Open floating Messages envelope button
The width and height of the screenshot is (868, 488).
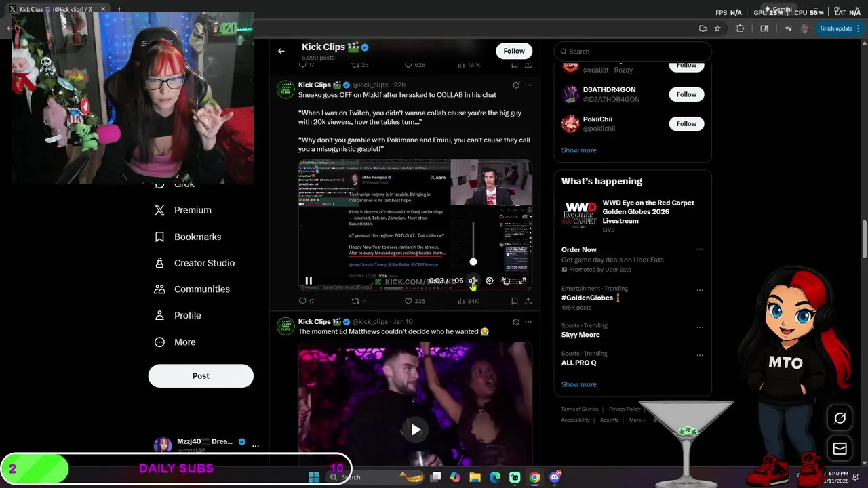pyautogui.click(x=840, y=449)
